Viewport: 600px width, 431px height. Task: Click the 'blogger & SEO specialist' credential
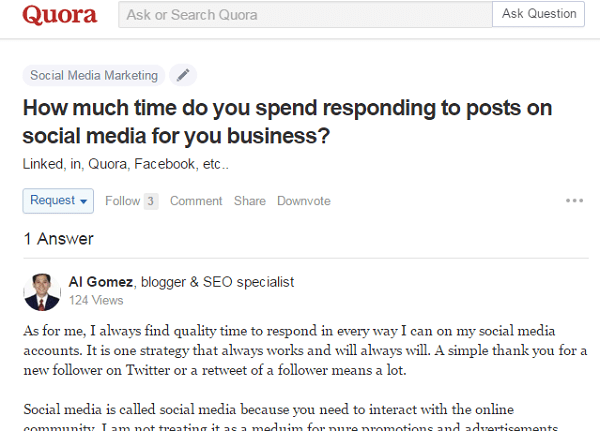pyautogui.click(x=217, y=282)
